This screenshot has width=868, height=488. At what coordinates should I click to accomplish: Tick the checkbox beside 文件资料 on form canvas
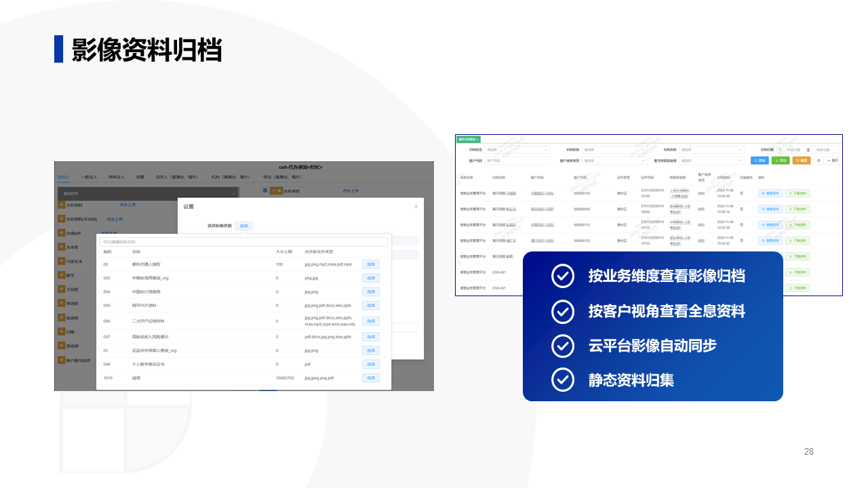pyautogui.click(x=264, y=191)
